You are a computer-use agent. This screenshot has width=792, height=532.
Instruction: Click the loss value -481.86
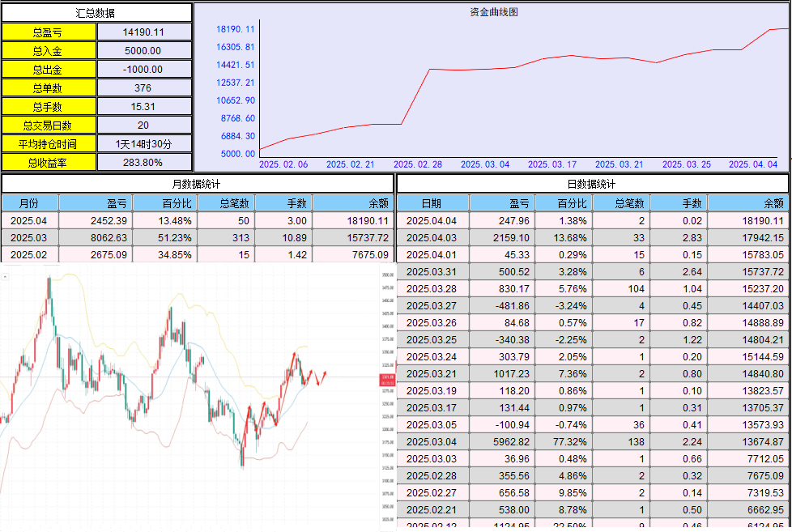(512, 305)
